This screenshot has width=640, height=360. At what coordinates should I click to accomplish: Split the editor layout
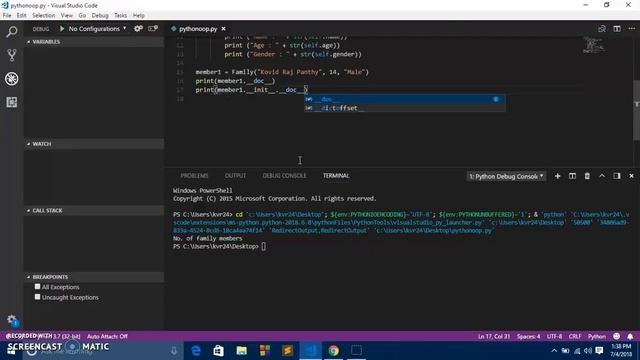coord(617,29)
